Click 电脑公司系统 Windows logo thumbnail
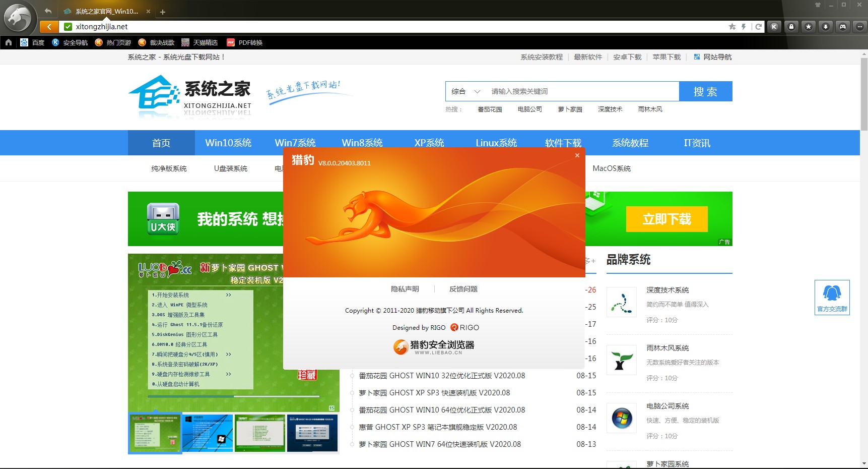 (622, 418)
